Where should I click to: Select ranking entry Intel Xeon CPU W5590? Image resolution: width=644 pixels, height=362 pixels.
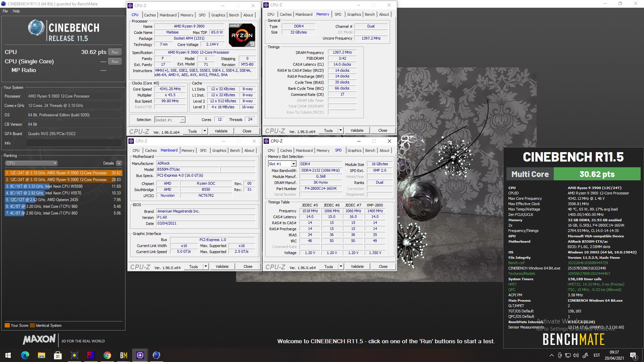[63, 186]
